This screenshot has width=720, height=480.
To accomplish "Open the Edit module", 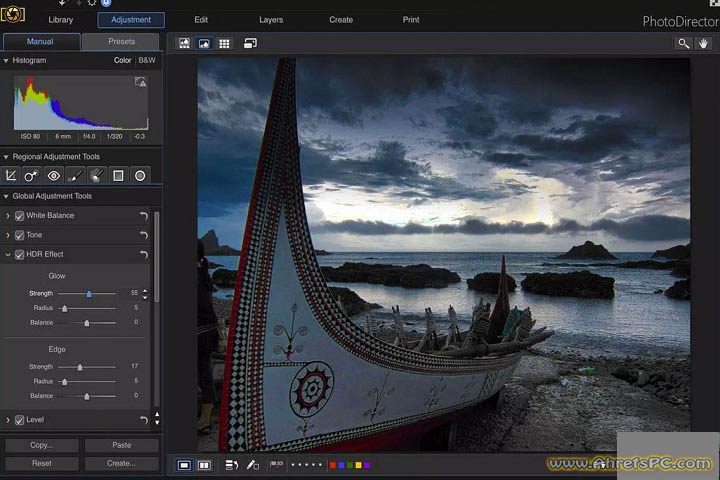I will [201, 20].
